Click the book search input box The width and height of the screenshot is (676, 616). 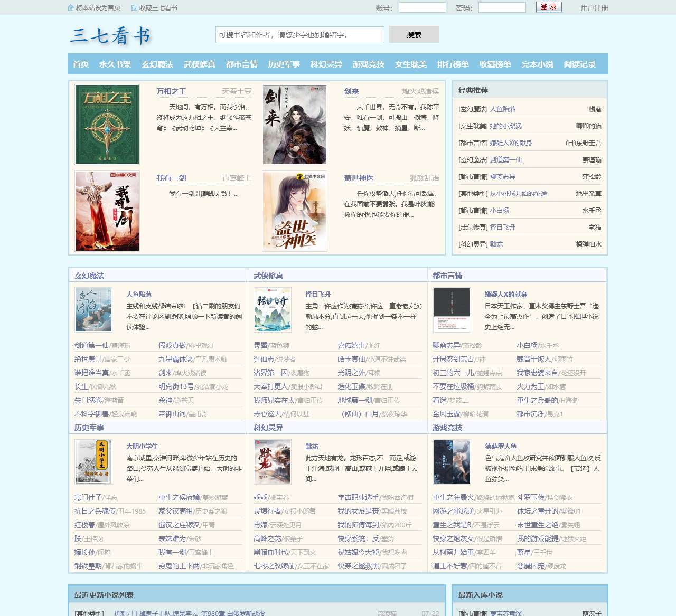299,35
